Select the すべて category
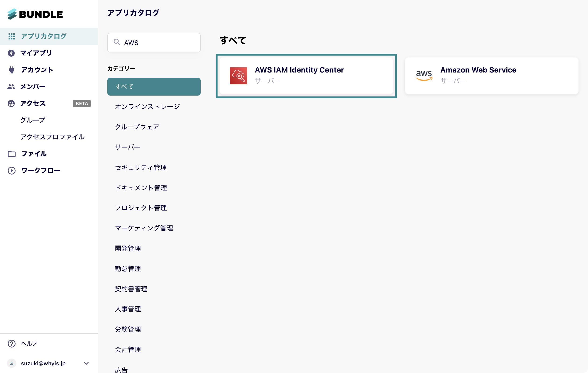 pyautogui.click(x=154, y=87)
